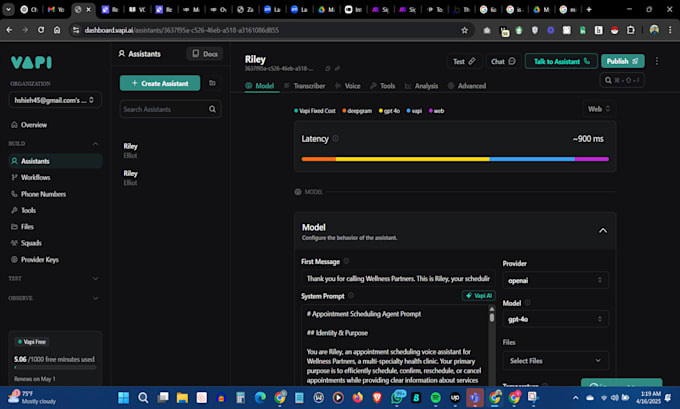Image resolution: width=680 pixels, height=409 pixels.
Task: Click the folder icon beside Create Assistant
Action: (212, 83)
